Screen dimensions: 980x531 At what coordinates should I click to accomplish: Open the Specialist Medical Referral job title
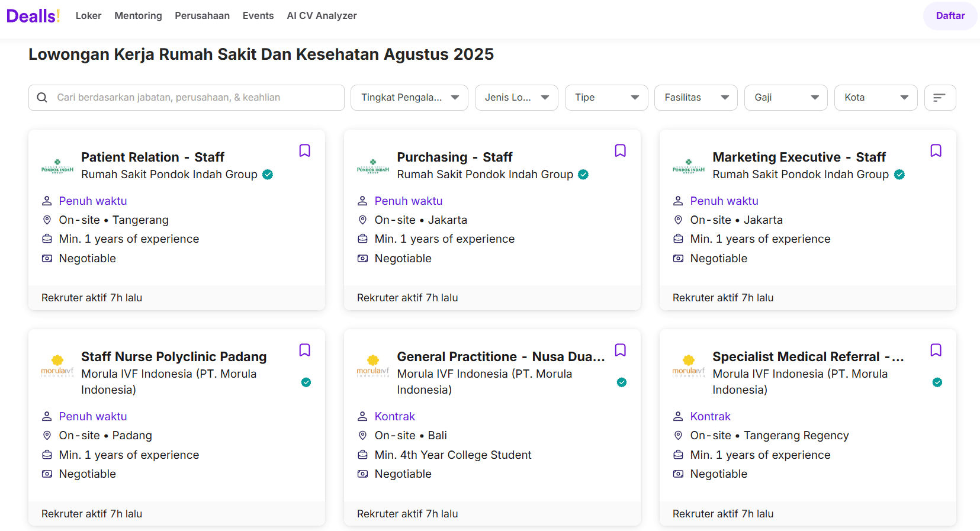point(808,357)
